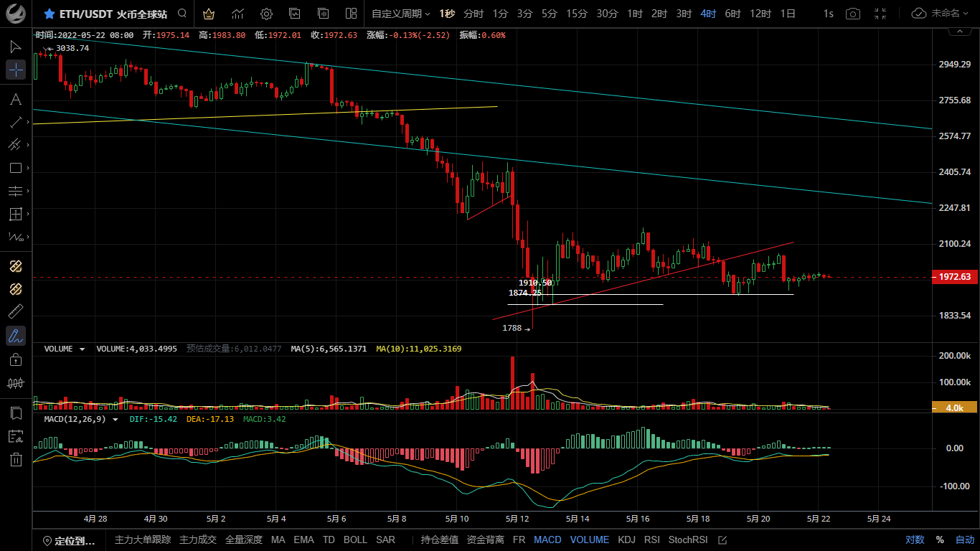Click the 定位到 locate button
Viewport: 980px width, 551px height.
pyautogui.click(x=69, y=540)
